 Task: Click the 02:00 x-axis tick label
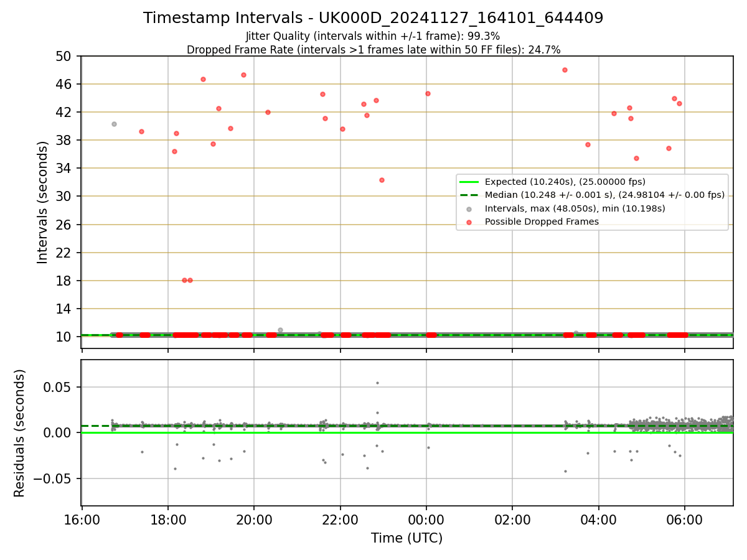pos(512,520)
